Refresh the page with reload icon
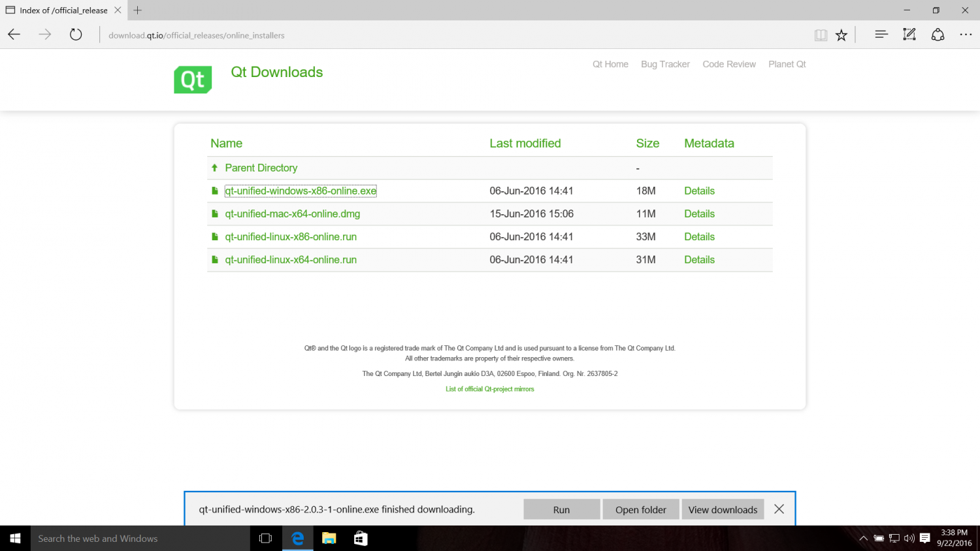The width and height of the screenshot is (980, 551). 76,35
